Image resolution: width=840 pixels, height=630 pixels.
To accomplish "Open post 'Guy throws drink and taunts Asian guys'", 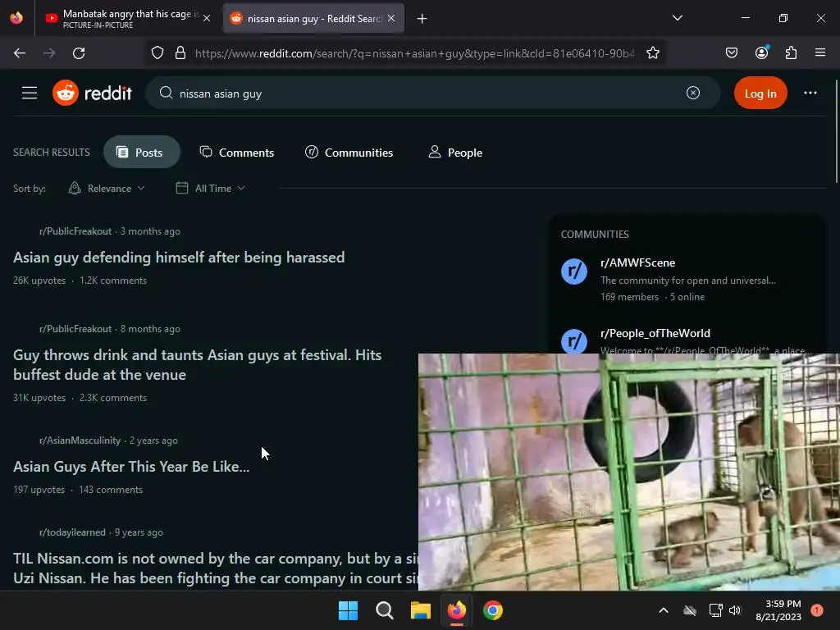I will [x=197, y=365].
